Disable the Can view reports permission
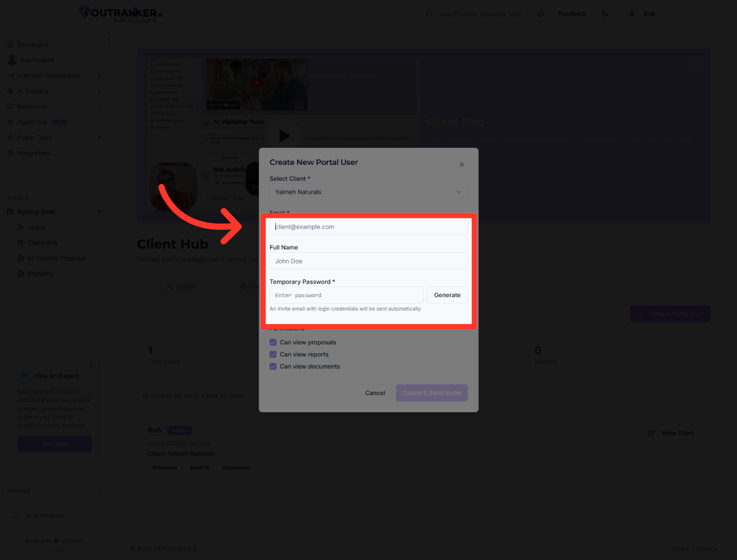The width and height of the screenshot is (737, 560). click(273, 354)
